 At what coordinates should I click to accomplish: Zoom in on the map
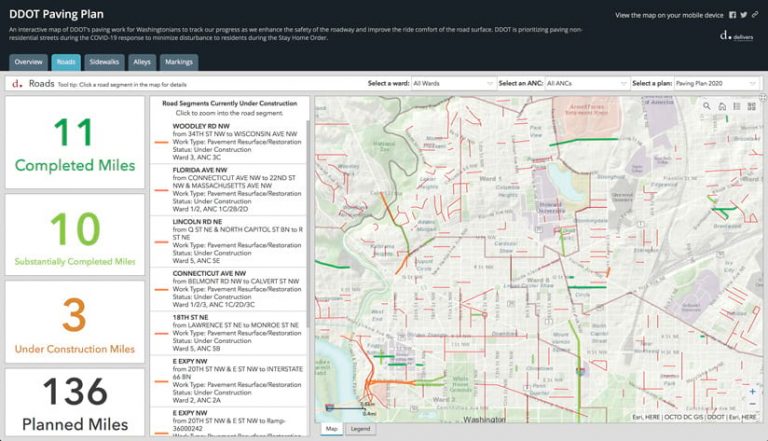click(x=753, y=392)
